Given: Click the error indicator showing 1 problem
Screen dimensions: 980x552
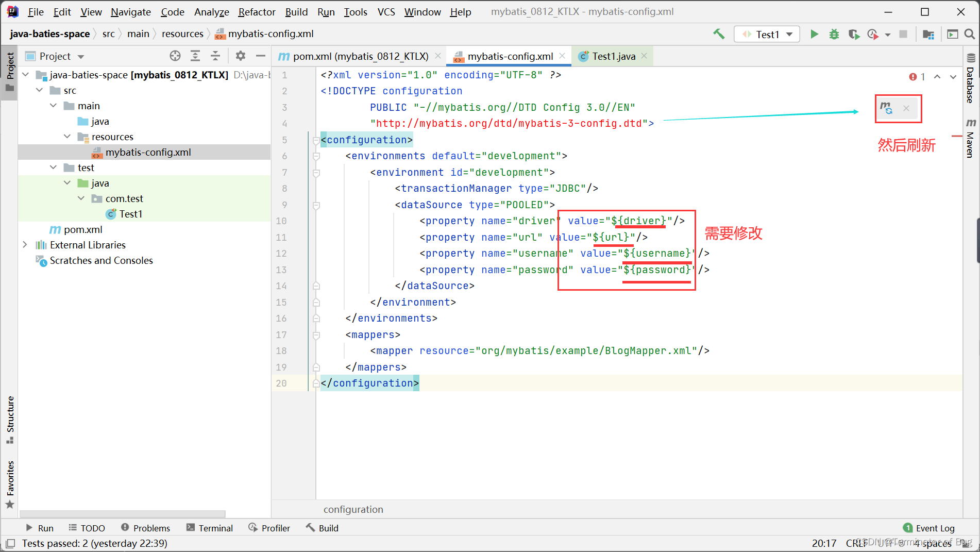Looking at the screenshot, I should click(917, 77).
